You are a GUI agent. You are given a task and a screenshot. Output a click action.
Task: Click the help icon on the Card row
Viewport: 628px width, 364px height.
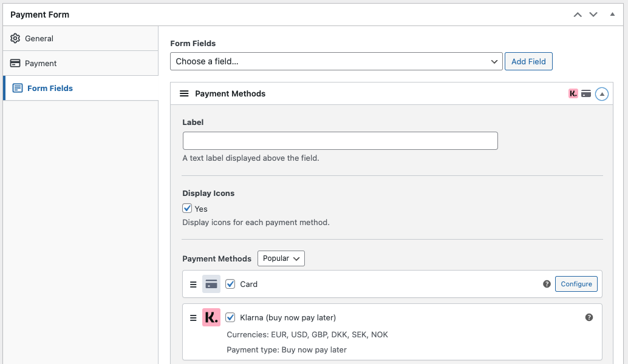tap(547, 284)
